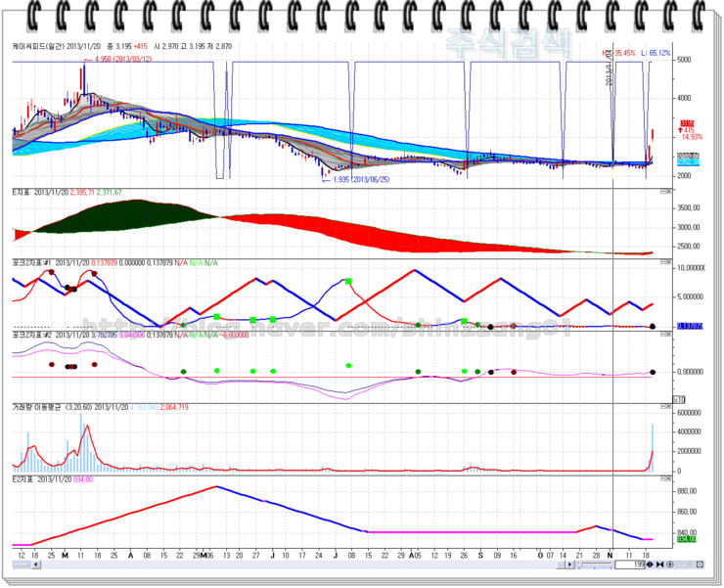Viewport: 724px width, 588px height.
Task: Click the N month label on the date axis
Action: pyautogui.click(x=610, y=555)
